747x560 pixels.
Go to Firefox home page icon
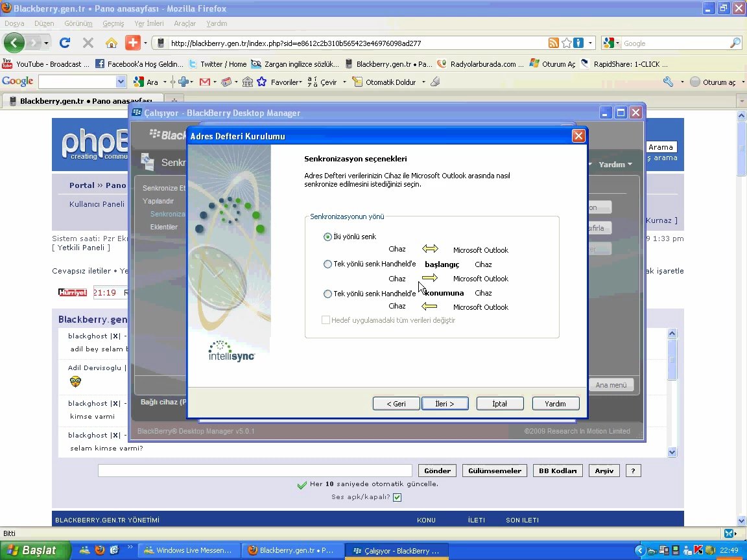pyautogui.click(x=112, y=43)
